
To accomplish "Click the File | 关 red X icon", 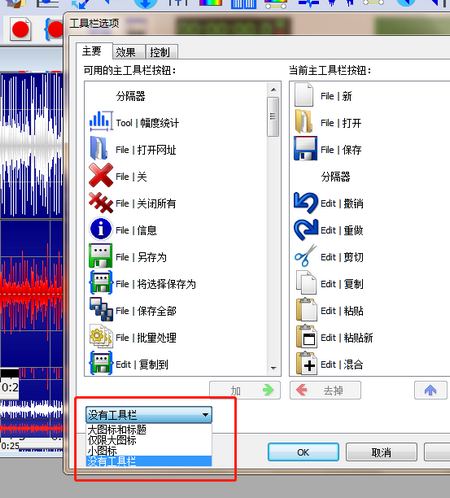I will click(101, 176).
